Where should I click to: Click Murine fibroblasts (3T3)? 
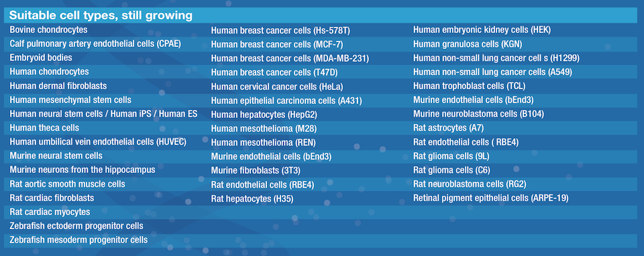[256, 171]
